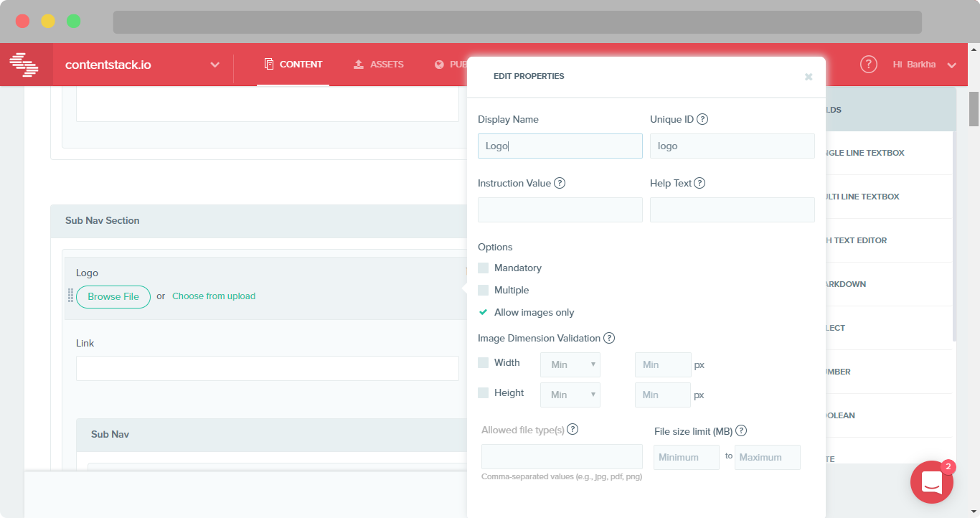Select the Boolean field type

click(890, 415)
